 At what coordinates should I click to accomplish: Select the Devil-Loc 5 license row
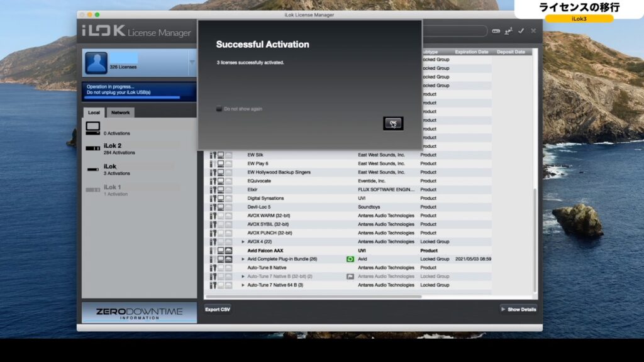[348, 207]
